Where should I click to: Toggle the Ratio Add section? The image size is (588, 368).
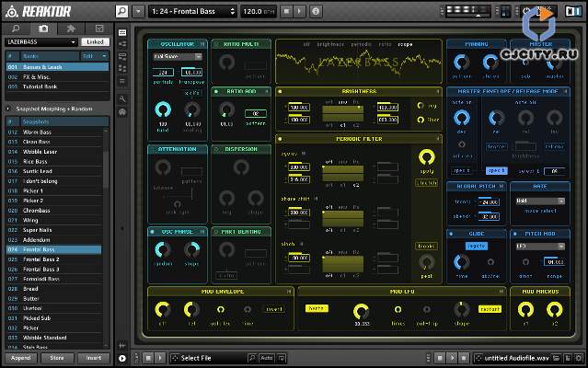click(216, 91)
